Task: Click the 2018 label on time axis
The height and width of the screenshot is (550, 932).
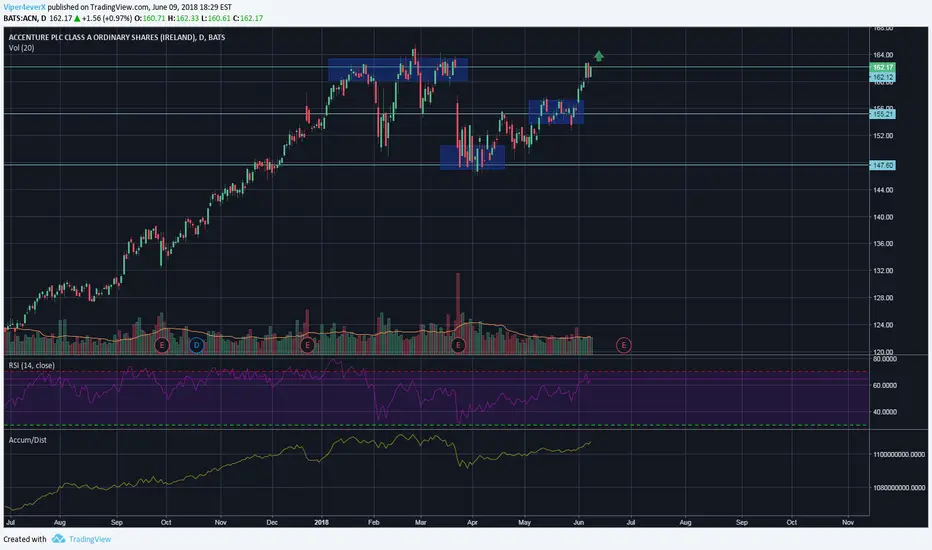Action: [322, 523]
